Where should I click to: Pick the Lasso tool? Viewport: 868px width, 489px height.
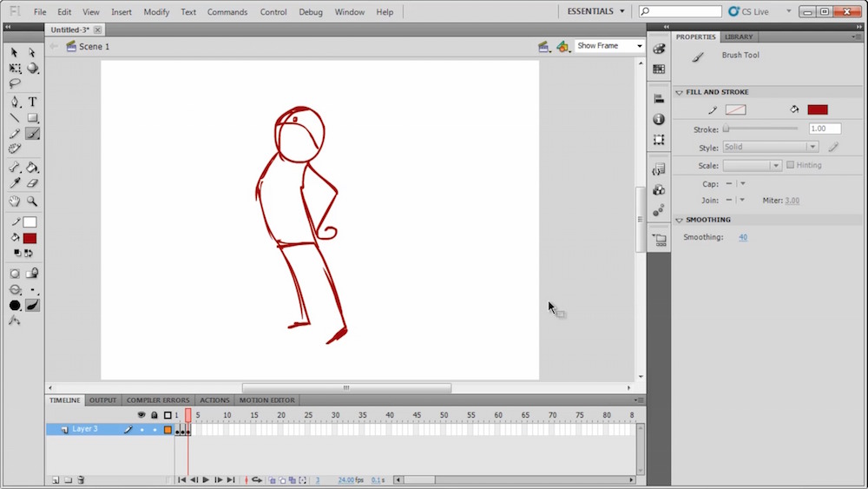pyautogui.click(x=15, y=84)
